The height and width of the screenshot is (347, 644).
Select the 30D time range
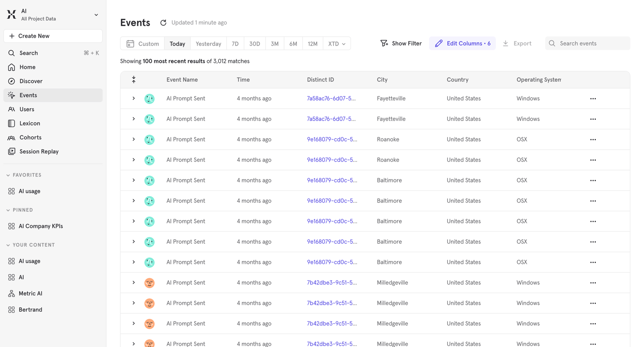[x=255, y=43]
